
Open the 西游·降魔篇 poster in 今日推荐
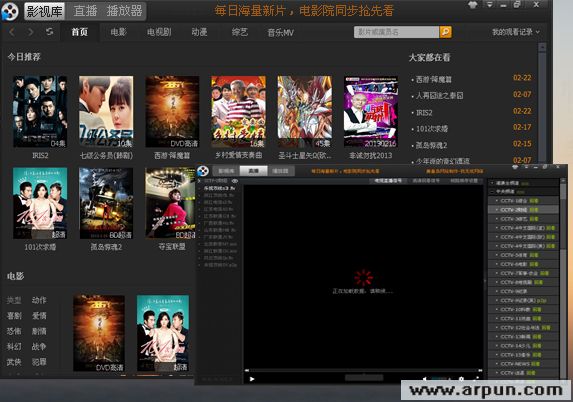tap(172, 111)
